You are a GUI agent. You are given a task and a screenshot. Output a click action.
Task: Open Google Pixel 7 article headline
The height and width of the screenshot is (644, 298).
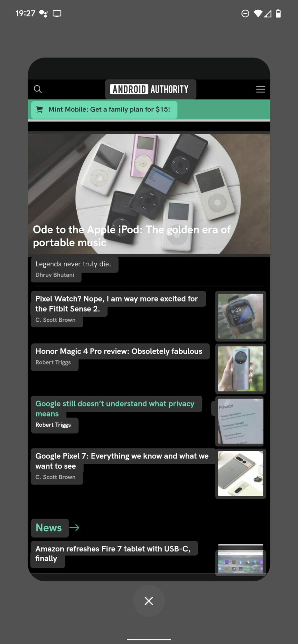click(x=122, y=461)
